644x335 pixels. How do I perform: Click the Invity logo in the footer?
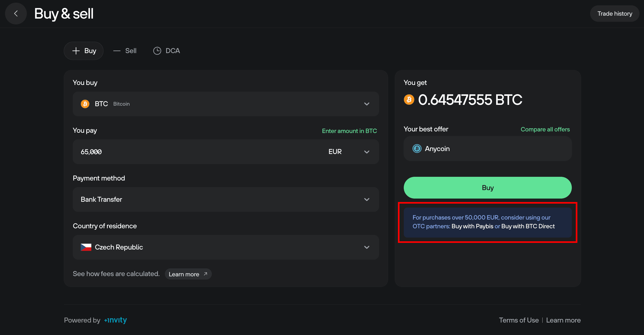(x=115, y=320)
